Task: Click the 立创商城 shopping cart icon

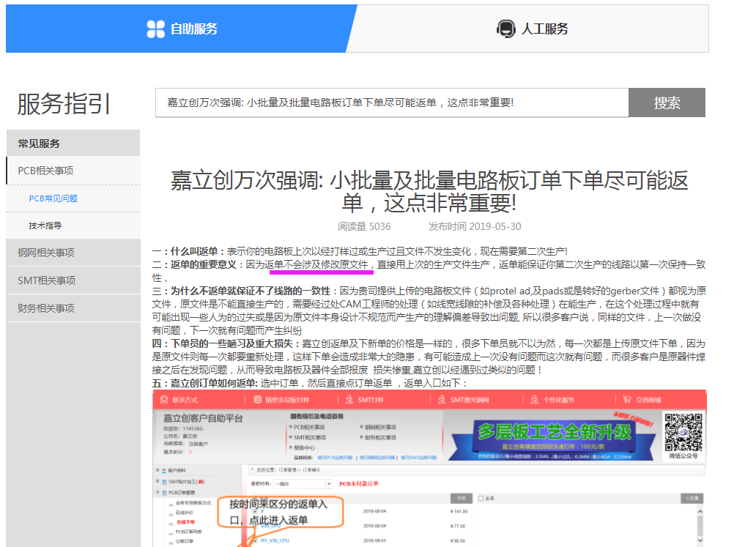Action: tap(626, 400)
